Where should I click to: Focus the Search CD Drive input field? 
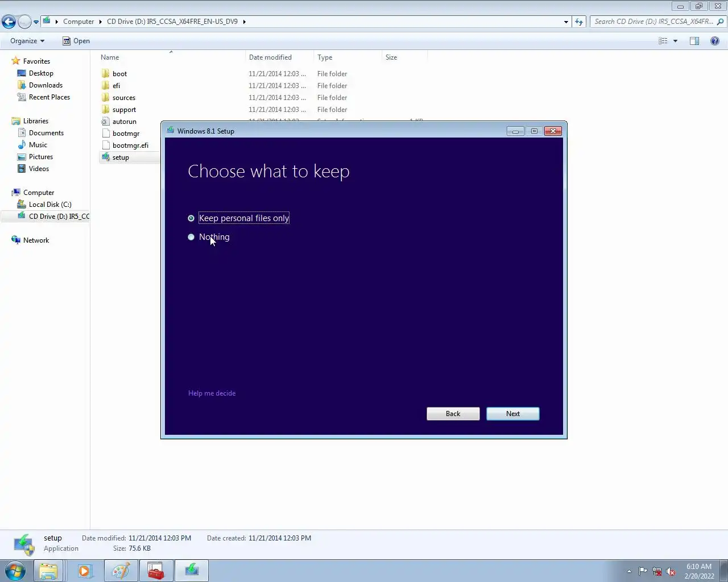[654, 22]
